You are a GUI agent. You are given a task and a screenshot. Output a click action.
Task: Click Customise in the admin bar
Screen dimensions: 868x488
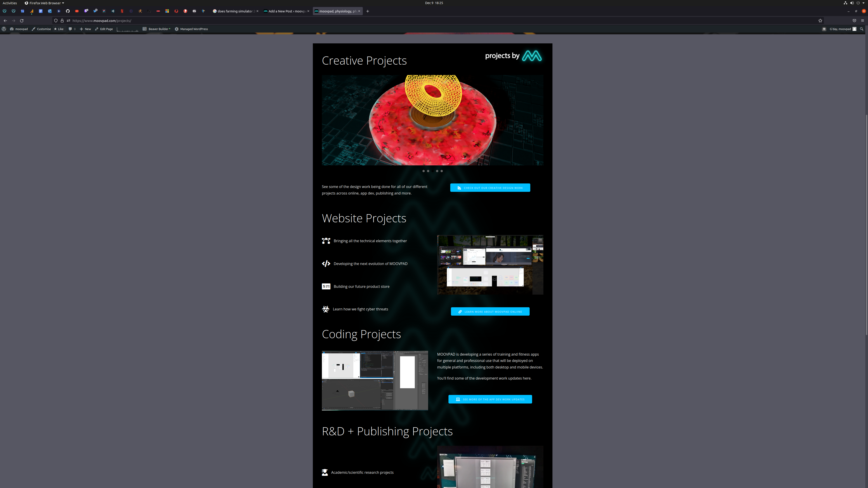41,29
